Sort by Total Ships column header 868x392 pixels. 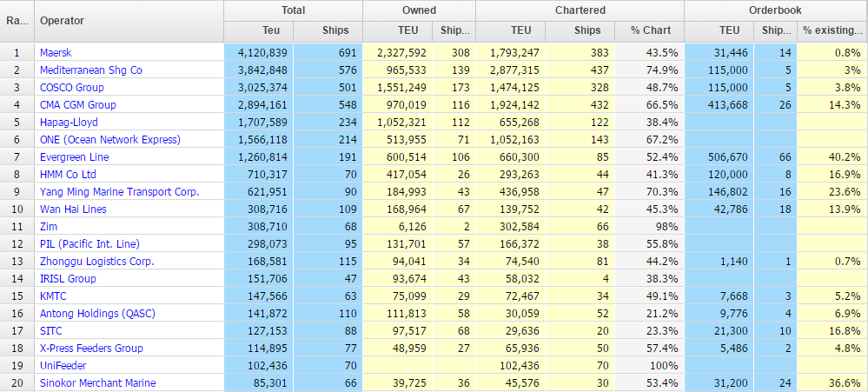coord(328,31)
